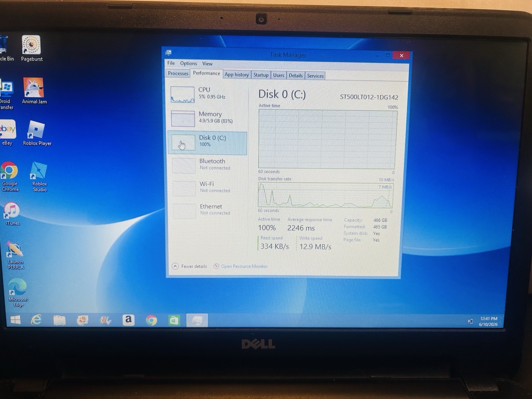Click the Windows Start button

point(15,320)
